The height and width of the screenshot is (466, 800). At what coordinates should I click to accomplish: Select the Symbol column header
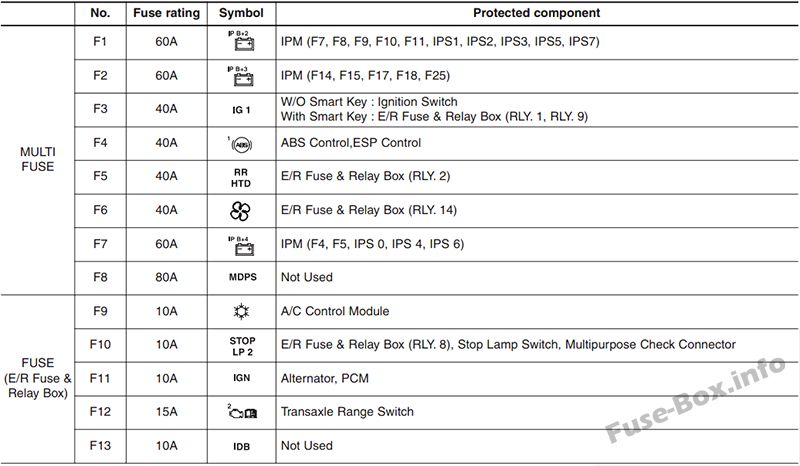241,13
